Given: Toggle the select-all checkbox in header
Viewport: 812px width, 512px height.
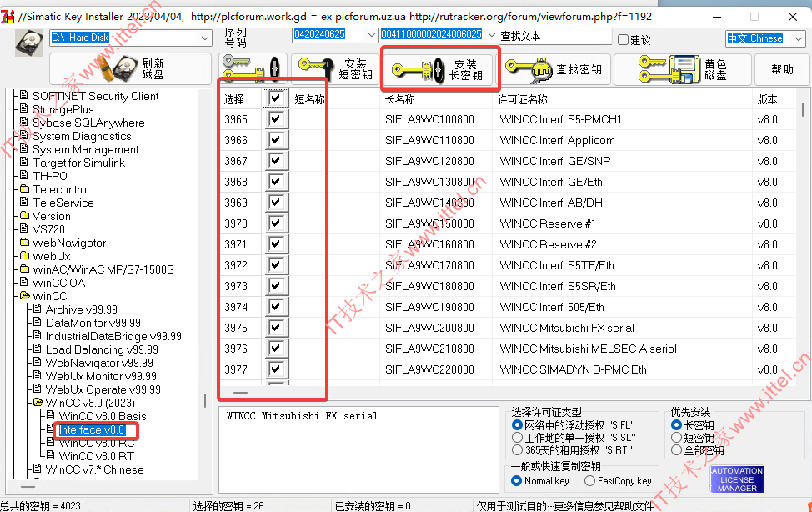Looking at the screenshot, I should click(275, 98).
